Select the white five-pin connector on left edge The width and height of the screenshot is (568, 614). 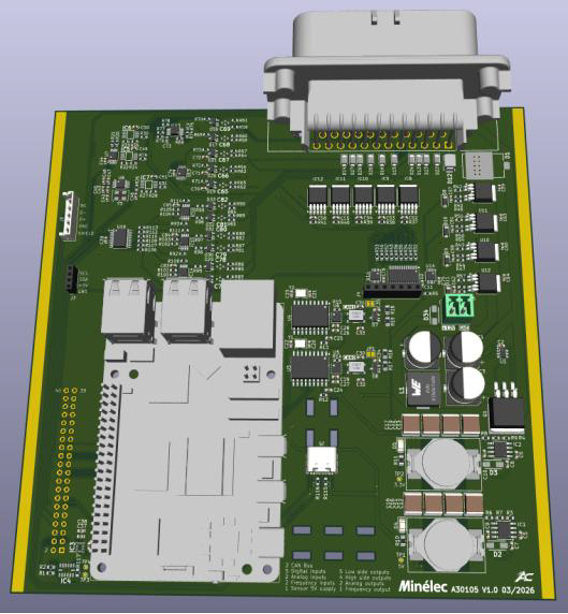tap(69, 215)
